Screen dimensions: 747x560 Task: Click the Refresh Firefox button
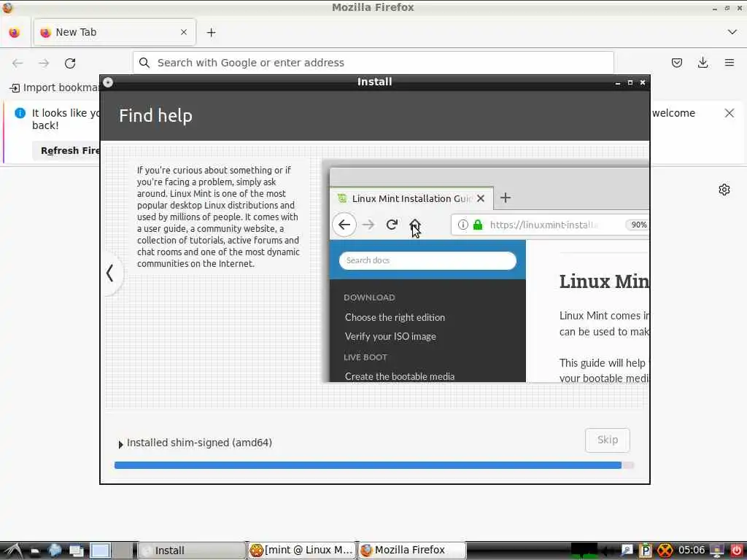66,150
